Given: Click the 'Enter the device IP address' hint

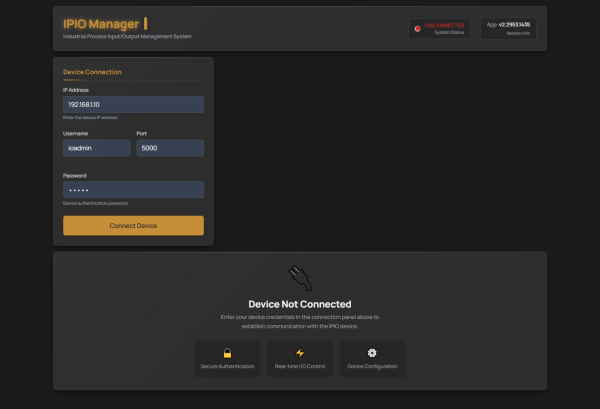Looking at the screenshot, I should [90, 117].
